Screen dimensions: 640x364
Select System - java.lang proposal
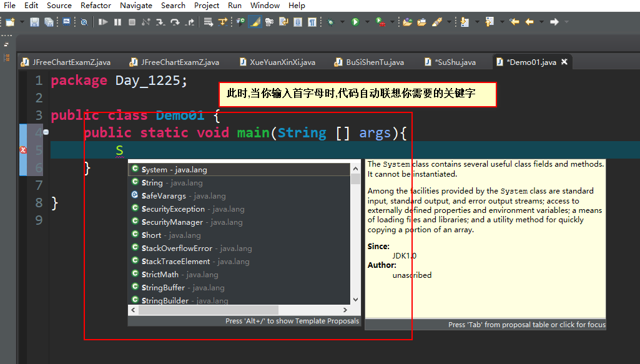240,169
